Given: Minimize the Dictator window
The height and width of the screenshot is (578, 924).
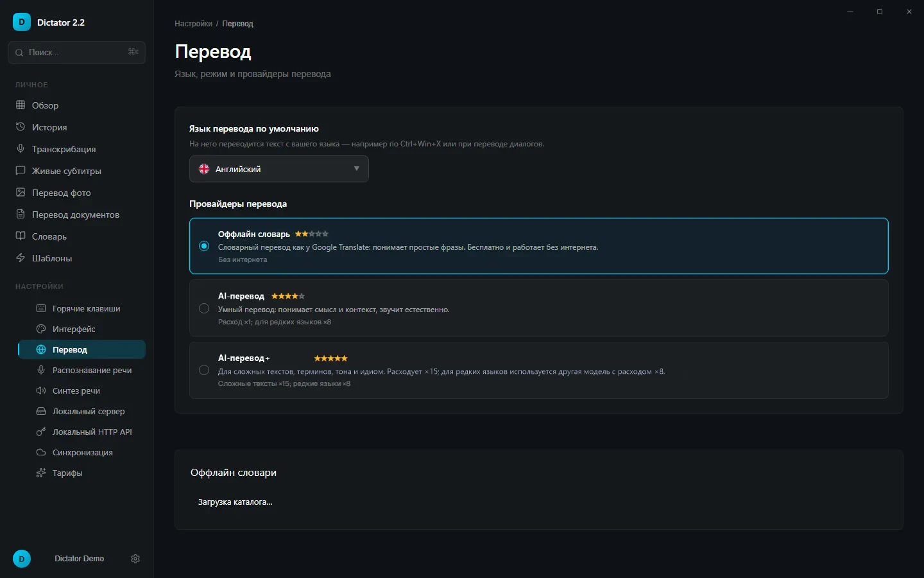Looking at the screenshot, I should point(850,12).
